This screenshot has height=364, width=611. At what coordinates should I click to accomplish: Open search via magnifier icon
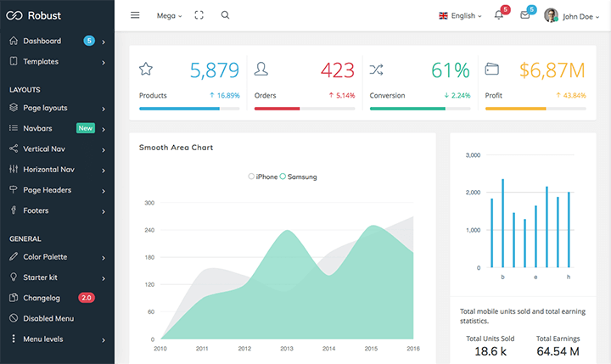pyautogui.click(x=225, y=15)
